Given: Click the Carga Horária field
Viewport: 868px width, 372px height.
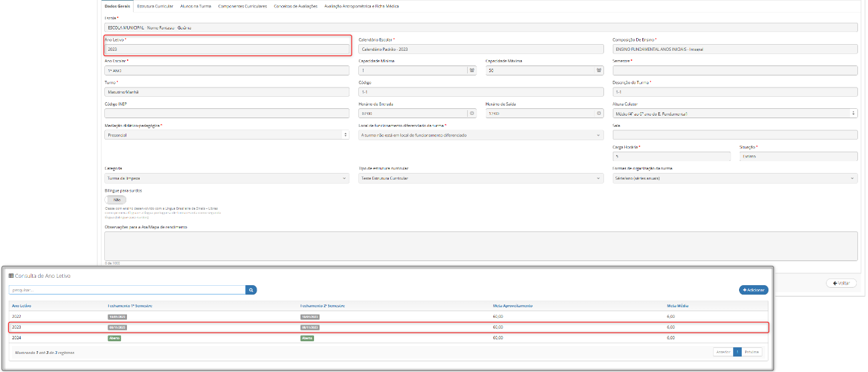Looking at the screenshot, I should [x=672, y=156].
